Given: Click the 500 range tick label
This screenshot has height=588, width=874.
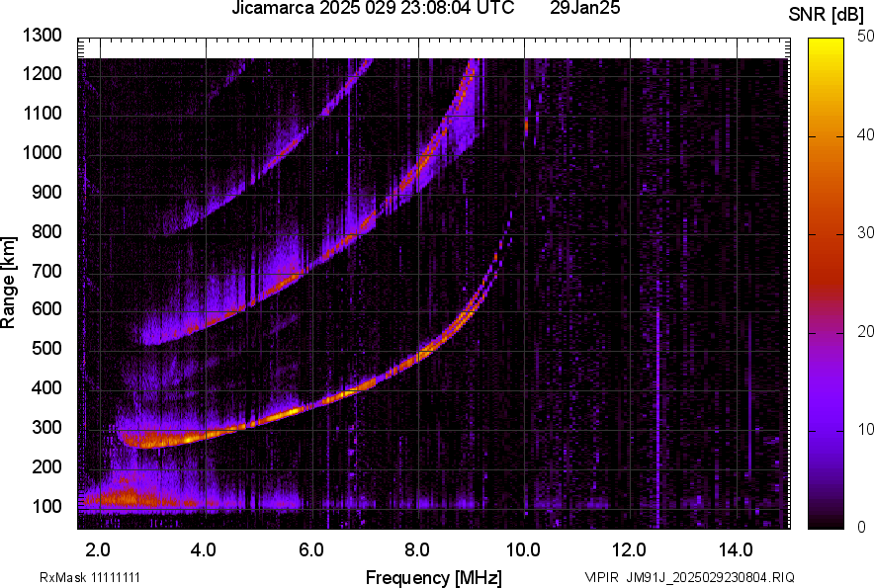Looking at the screenshot, I should pos(46,348).
